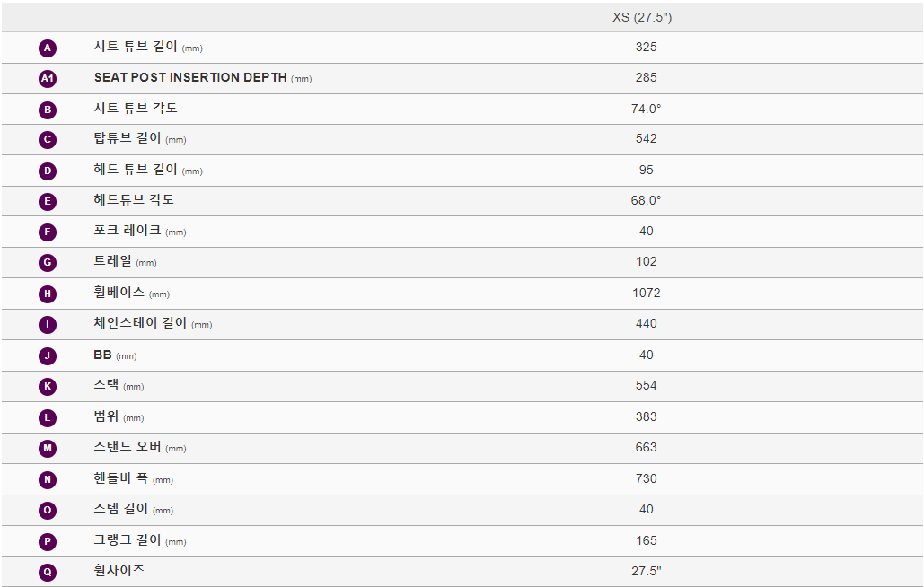Click the 체인스테이 길이 label

[140, 322]
